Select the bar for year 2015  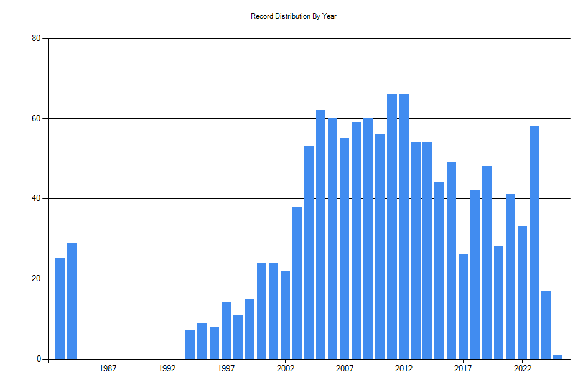click(x=439, y=271)
